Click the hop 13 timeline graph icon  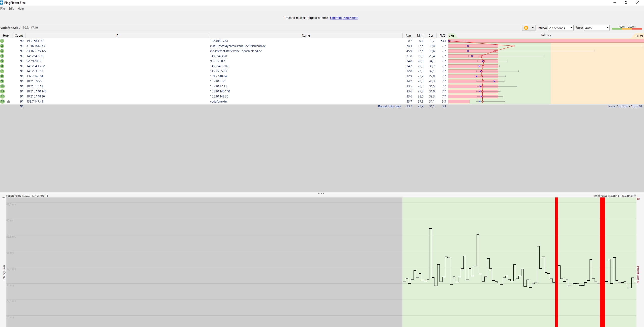9,102
